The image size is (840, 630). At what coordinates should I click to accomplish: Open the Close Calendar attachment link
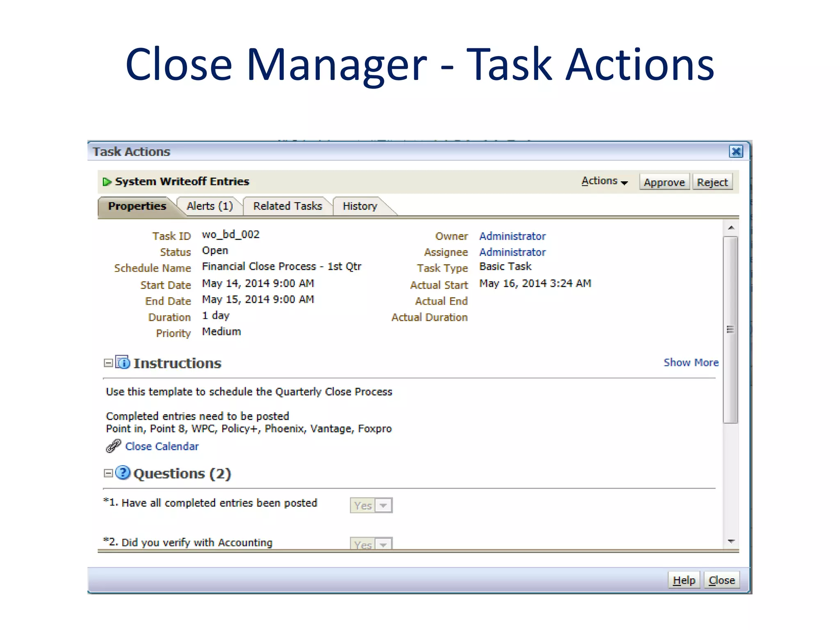(x=162, y=446)
